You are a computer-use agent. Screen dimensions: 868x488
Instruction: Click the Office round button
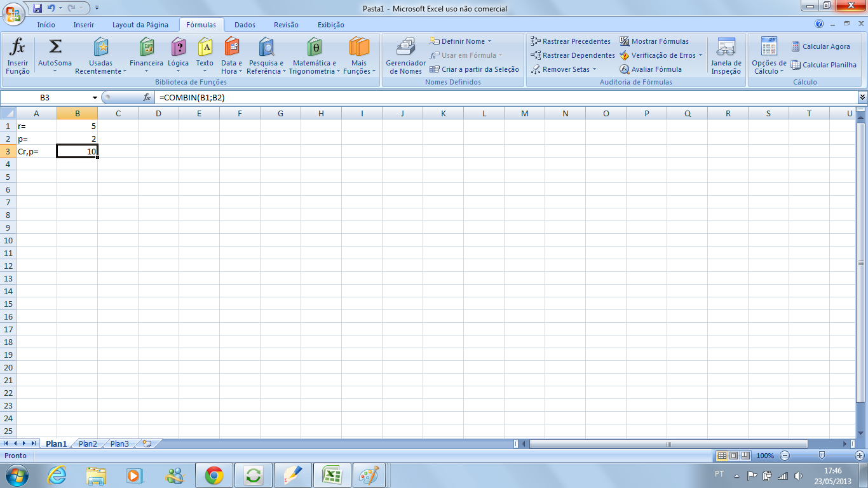pyautogui.click(x=13, y=12)
